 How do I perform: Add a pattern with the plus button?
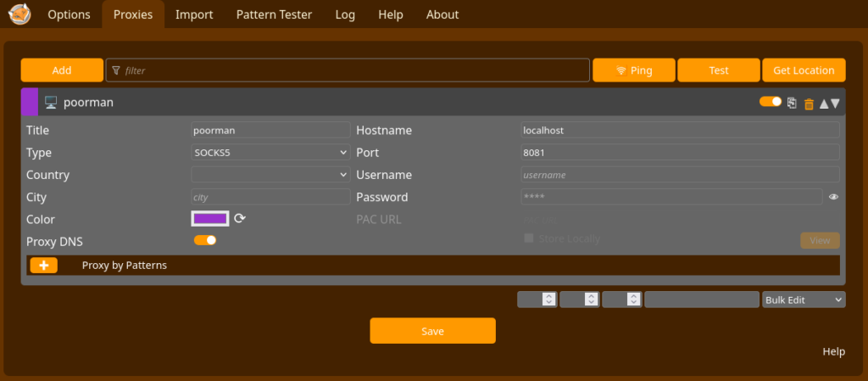click(44, 265)
